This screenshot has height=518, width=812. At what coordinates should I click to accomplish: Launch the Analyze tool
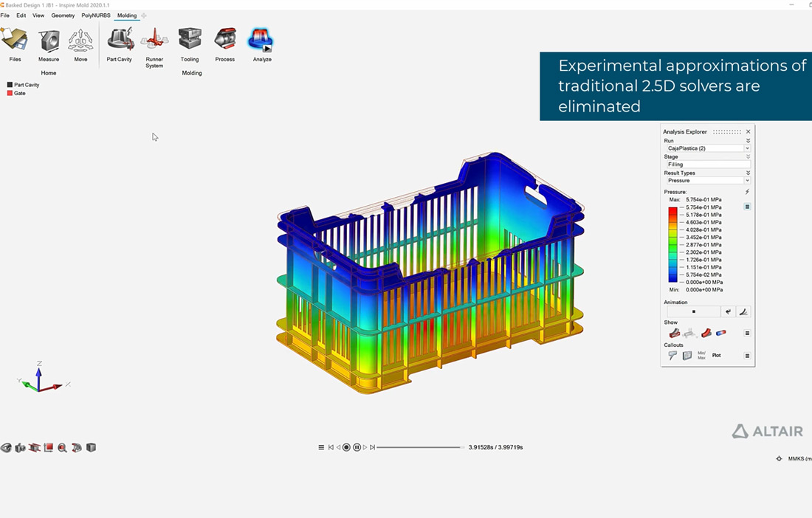(x=261, y=40)
